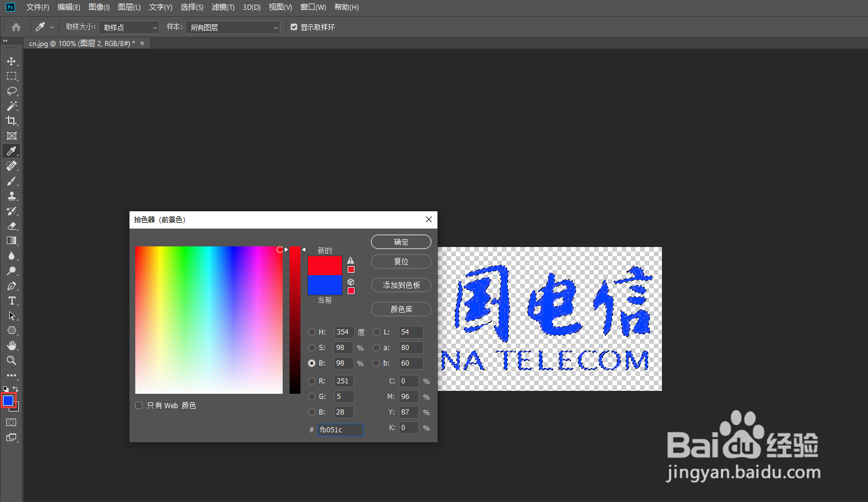This screenshot has height=502, width=868.
Task: Select the H hue radio button
Action: [311, 332]
